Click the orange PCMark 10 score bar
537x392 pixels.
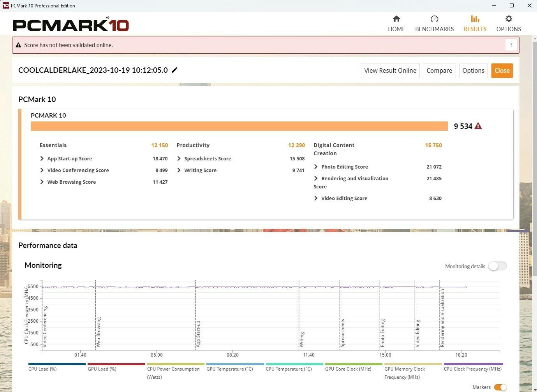(239, 126)
